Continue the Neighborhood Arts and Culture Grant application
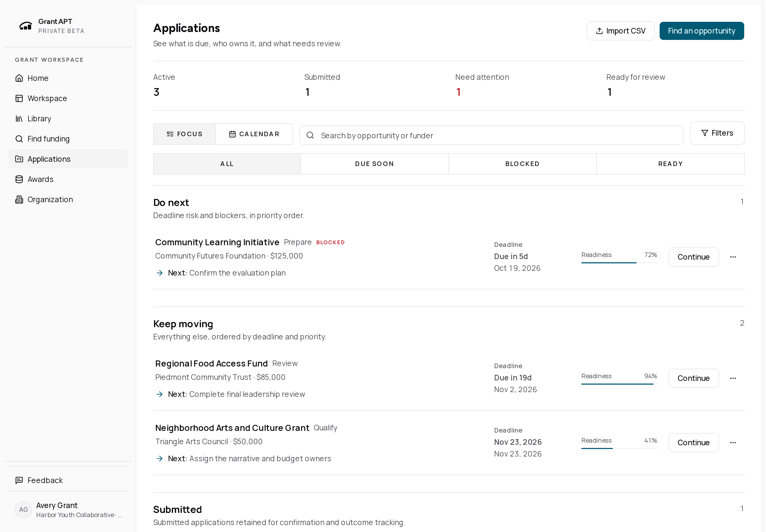766x532 pixels. click(x=694, y=443)
